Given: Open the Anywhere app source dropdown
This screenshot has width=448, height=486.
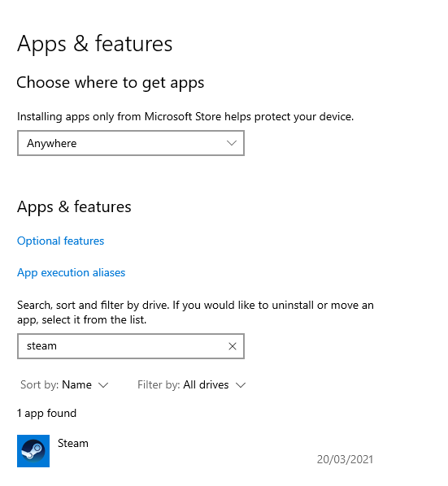Looking at the screenshot, I should [x=131, y=143].
